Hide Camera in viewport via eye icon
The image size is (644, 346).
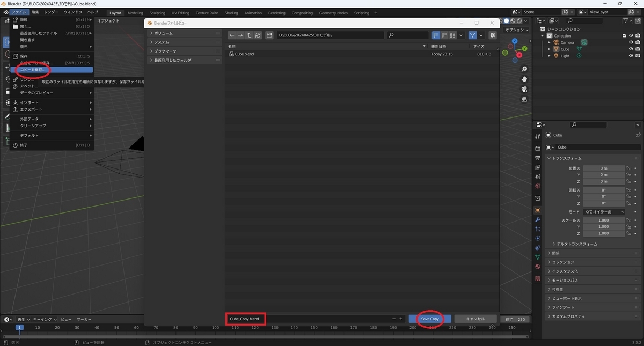coord(631,42)
